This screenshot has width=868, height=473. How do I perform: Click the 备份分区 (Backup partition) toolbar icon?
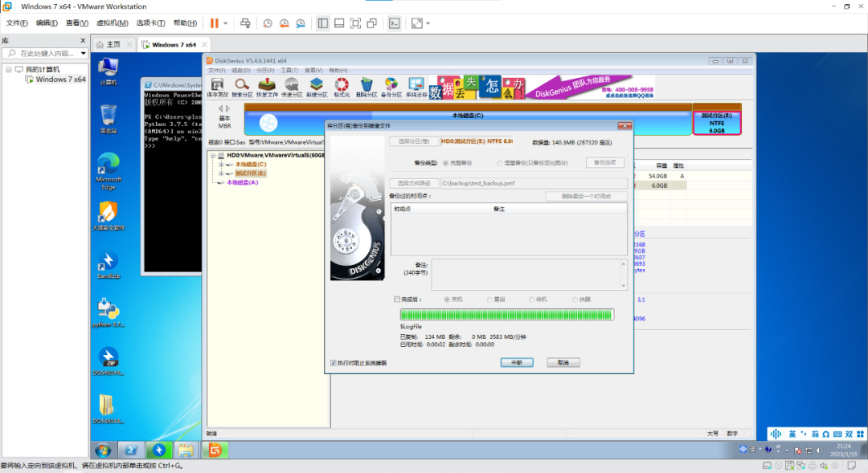click(x=391, y=88)
